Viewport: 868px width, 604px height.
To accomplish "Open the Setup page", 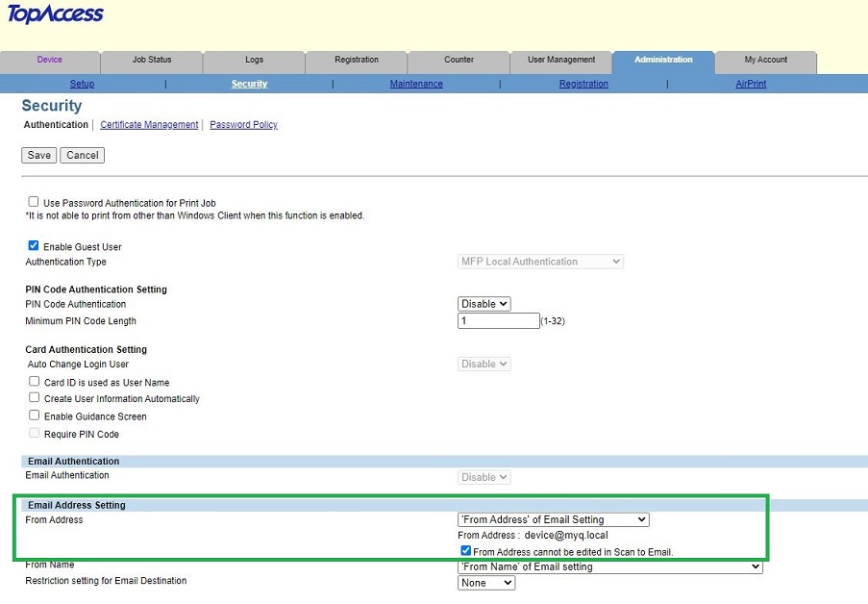I will click(82, 84).
